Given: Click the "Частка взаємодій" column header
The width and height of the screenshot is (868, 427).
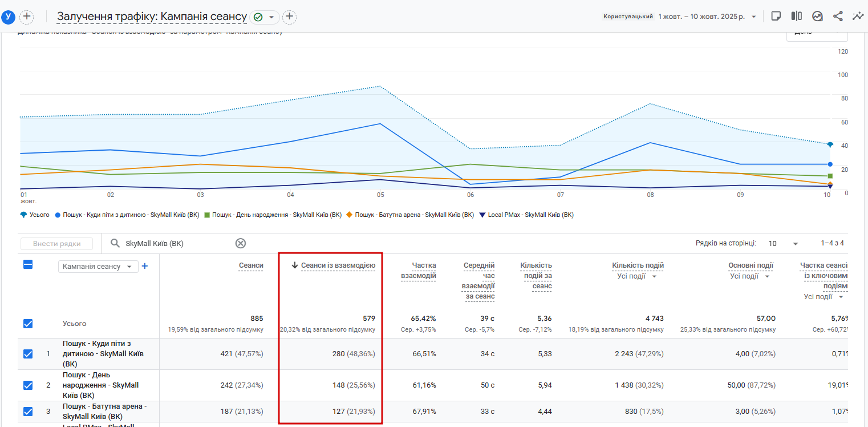Looking at the screenshot, I should [418, 271].
